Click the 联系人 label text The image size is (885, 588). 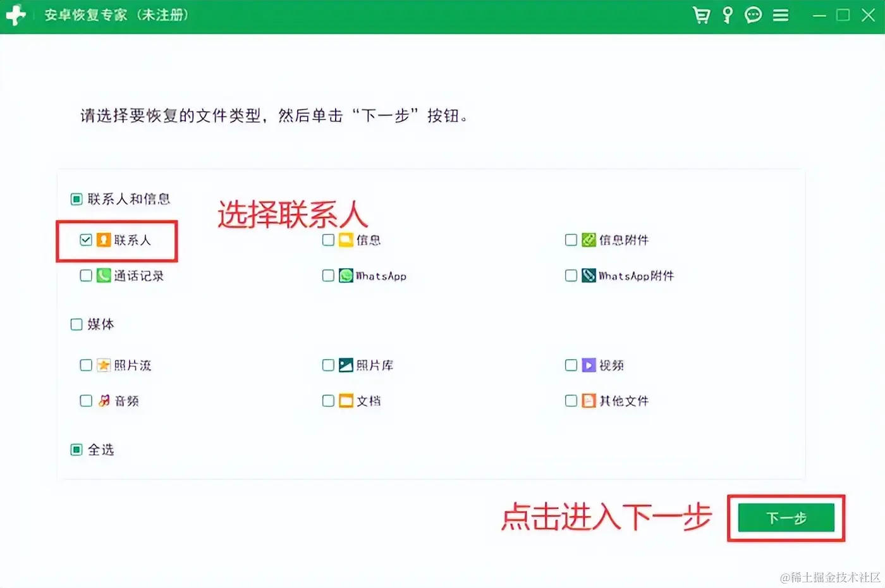133,240
